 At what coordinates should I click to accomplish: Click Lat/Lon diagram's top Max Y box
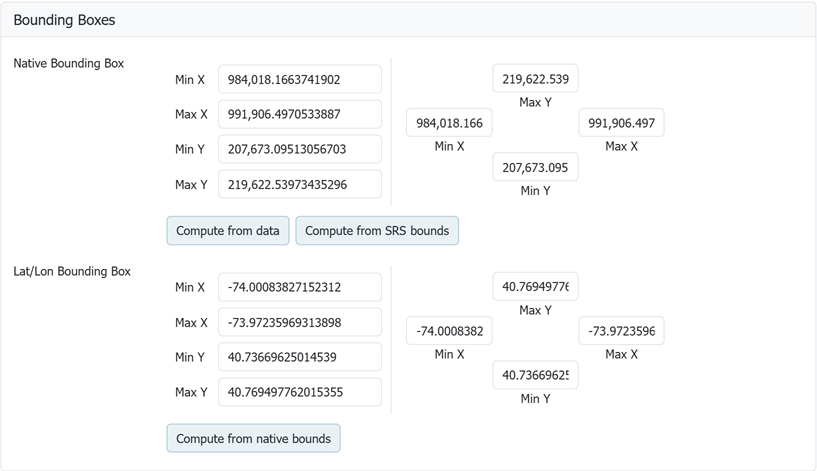click(x=535, y=287)
